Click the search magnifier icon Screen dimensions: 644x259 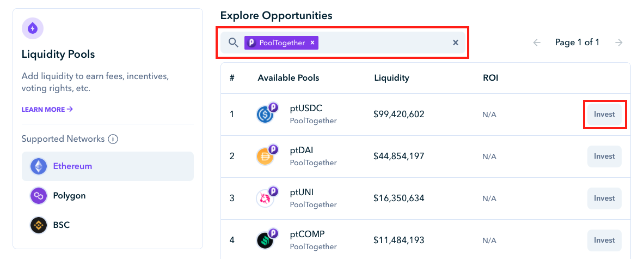pyautogui.click(x=234, y=43)
